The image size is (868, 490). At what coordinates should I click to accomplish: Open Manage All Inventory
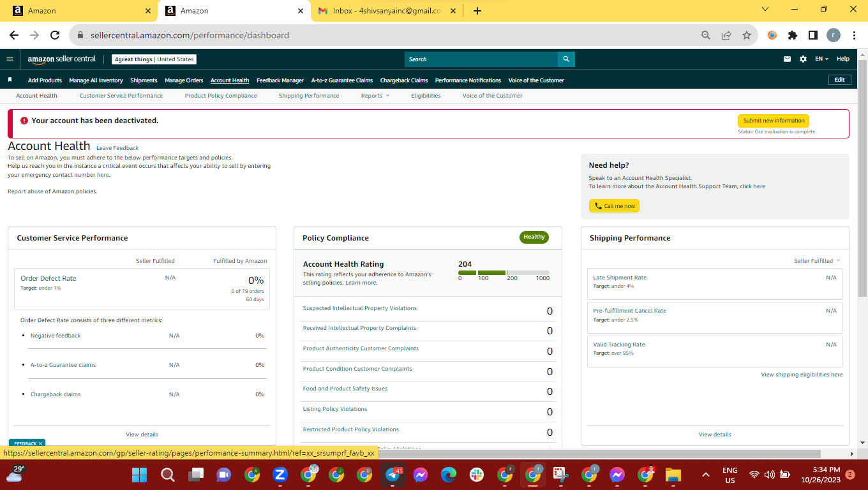pos(96,80)
